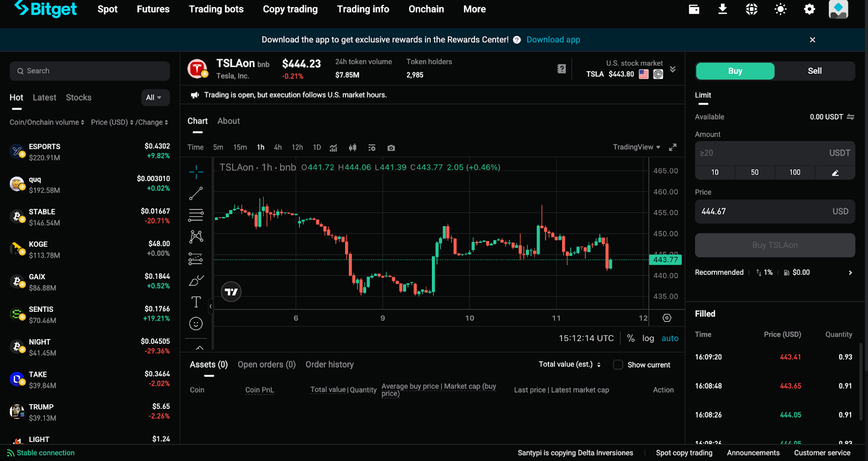Expand chart to fullscreen
Viewport: 868px width, 461px height.
click(x=673, y=147)
